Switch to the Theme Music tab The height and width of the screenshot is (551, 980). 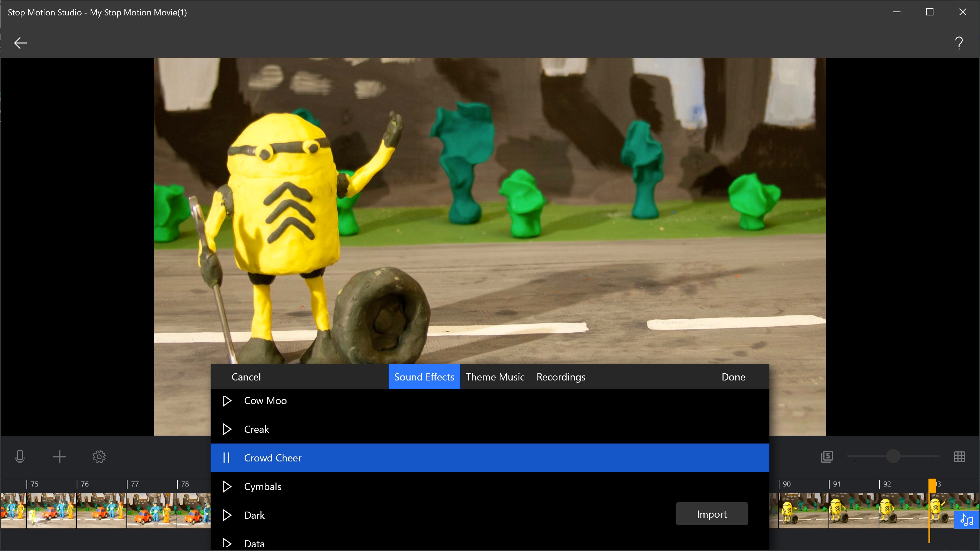click(x=495, y=377)
